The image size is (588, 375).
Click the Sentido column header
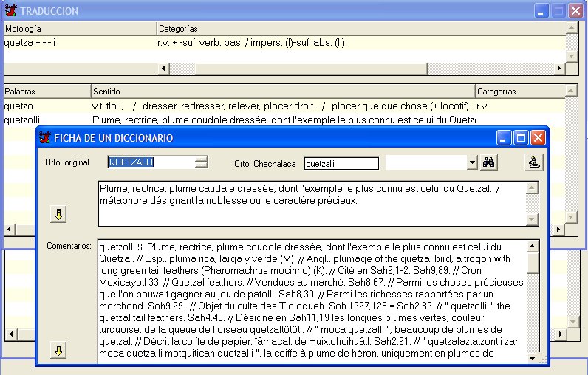pyautogui.click(x=281, y=92)
